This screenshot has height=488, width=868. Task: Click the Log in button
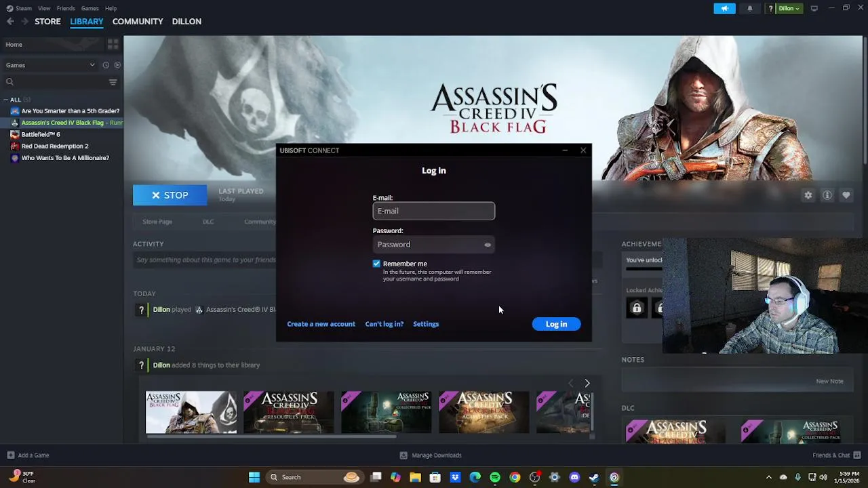[556, 324]
